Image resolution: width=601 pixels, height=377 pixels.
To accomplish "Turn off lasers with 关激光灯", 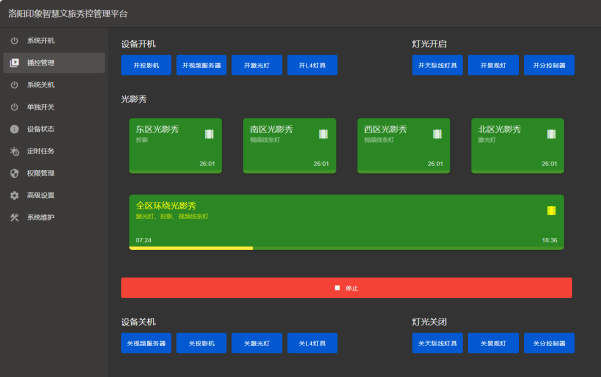I will 257,343.
